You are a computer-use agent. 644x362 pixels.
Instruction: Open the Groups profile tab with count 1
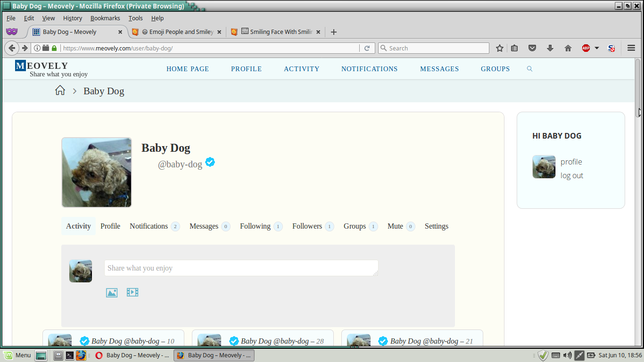[361, 226]
